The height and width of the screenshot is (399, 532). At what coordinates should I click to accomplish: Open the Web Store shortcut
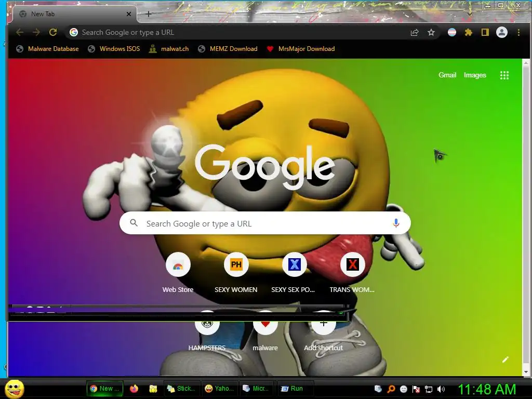178,273
